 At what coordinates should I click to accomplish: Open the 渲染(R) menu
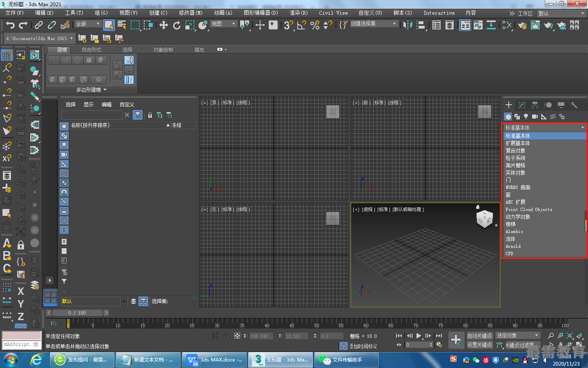point(298,13)
